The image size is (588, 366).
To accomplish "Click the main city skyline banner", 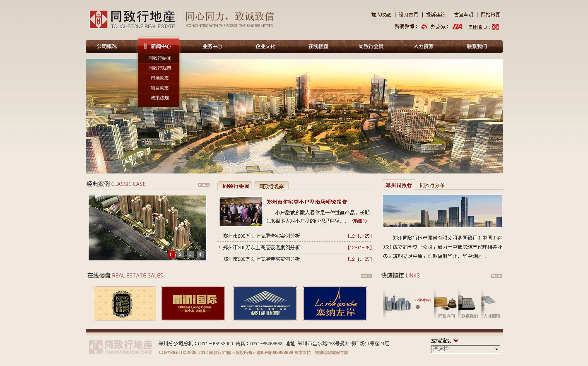I will (x=294, y=116).
